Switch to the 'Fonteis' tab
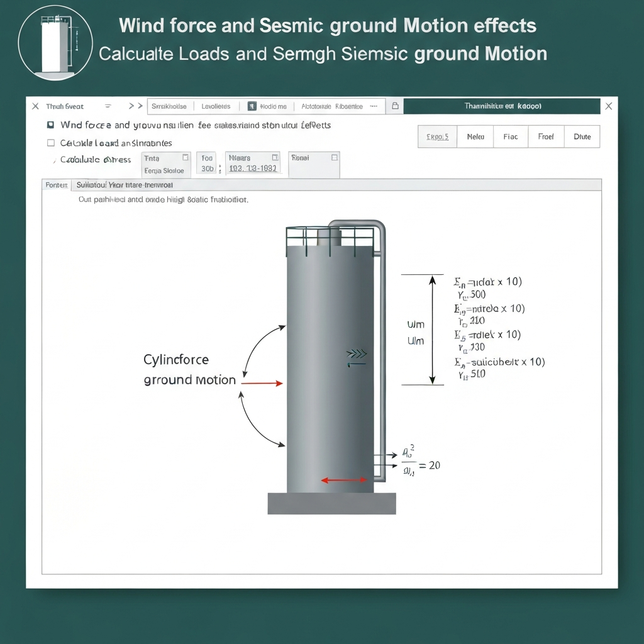Image resolution: width=644 pixels, height=644 pixels. pos(55,184)
